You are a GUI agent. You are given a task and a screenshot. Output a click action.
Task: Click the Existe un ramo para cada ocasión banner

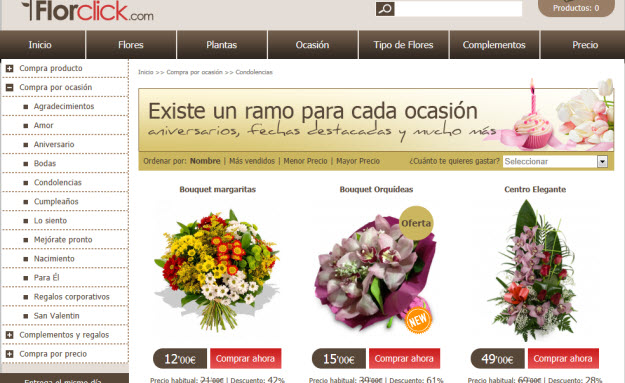tap(376, 120)
